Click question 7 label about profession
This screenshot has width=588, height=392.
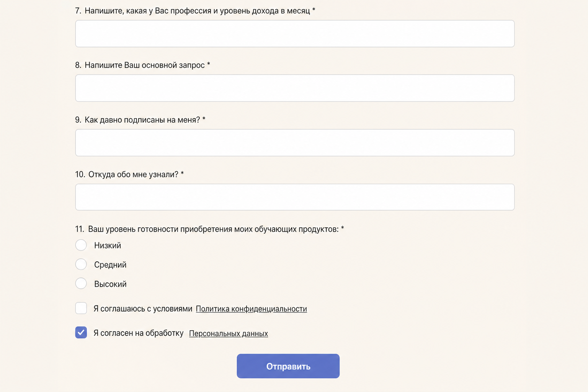195,11
